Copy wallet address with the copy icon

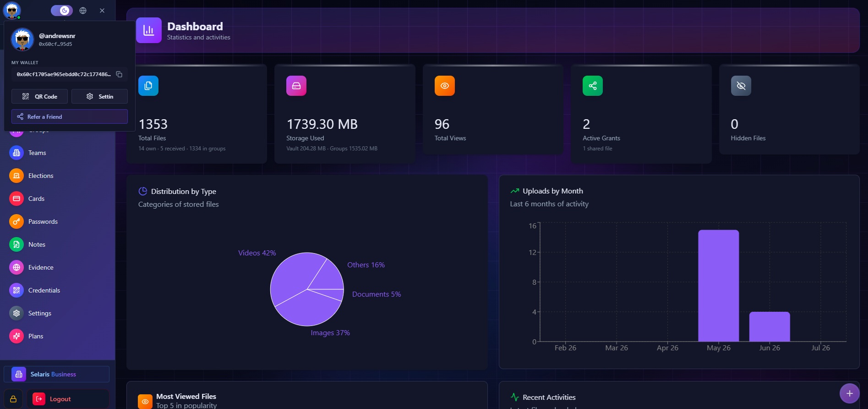click(119, 74)
